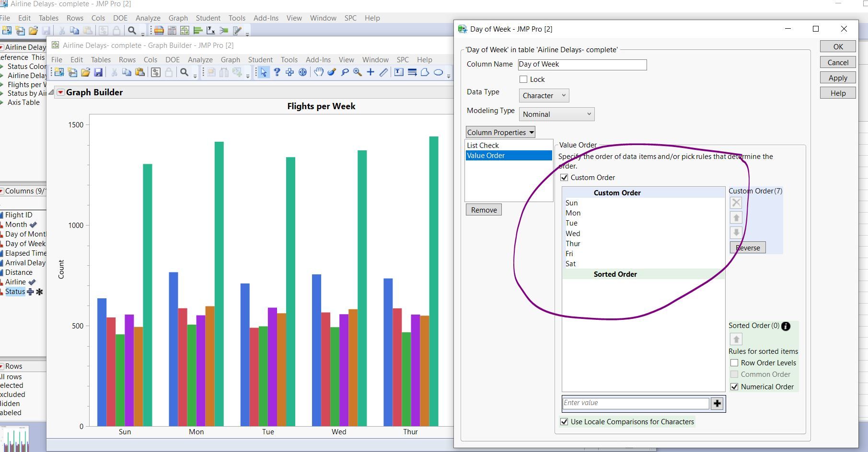Click the Apply button
The width and height of the screenshot is (868, 452).
(x=837, y=78)
